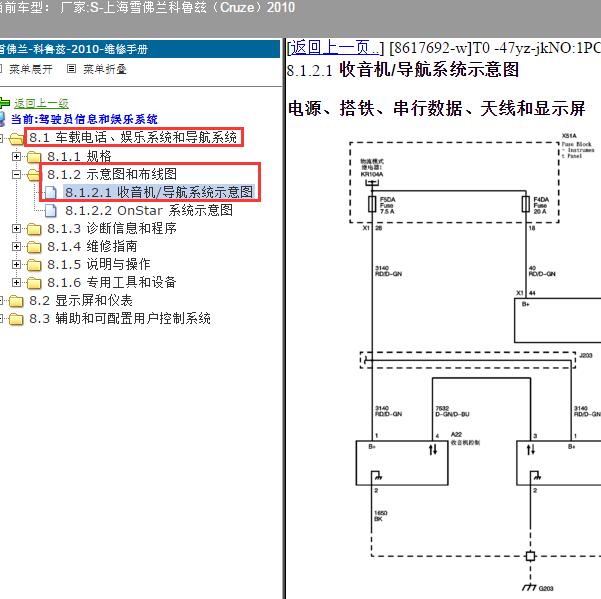The height and width of the screenshot is (599, 601).
Task: Click subtitle 电源、搭铁、串行数据、天线和显示屏
Action: pyautogui.click(x=437, y=108)
